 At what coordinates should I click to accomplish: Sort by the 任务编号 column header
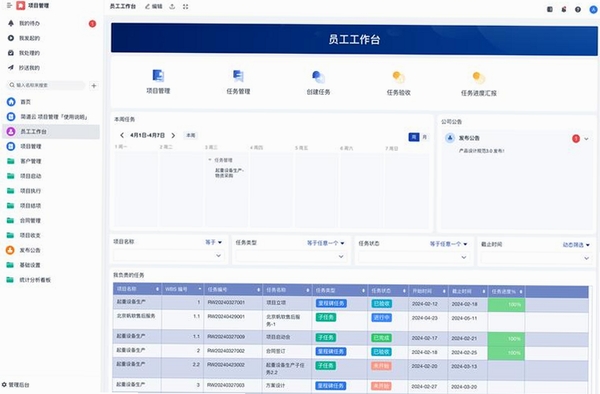pyautogui.click(x=233, y=290)
